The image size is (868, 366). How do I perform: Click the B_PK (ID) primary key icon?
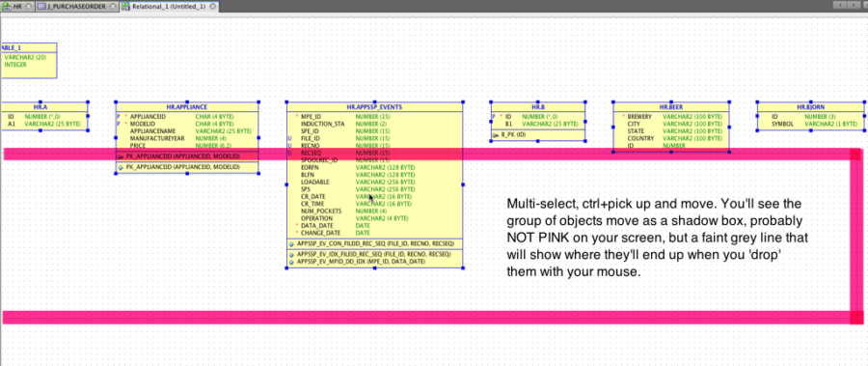(x=496, y=135)
